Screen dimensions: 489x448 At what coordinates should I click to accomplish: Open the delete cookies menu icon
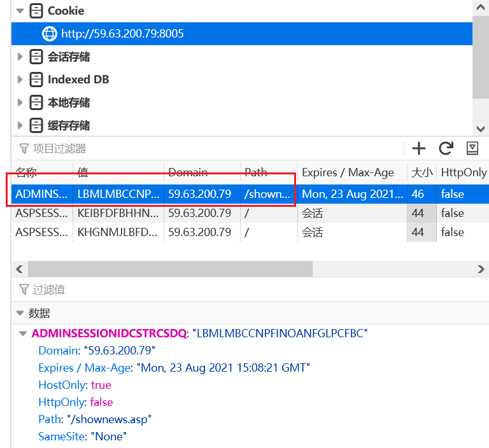(x=472, y=148)
